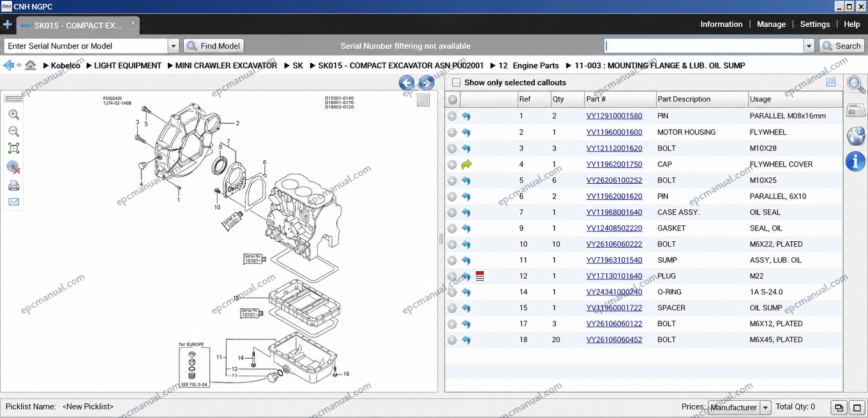Image resolution: width=868 pixels, height=418 pixels.
Task: Open part link YV12910001580
Action: [x=614, y=116]
